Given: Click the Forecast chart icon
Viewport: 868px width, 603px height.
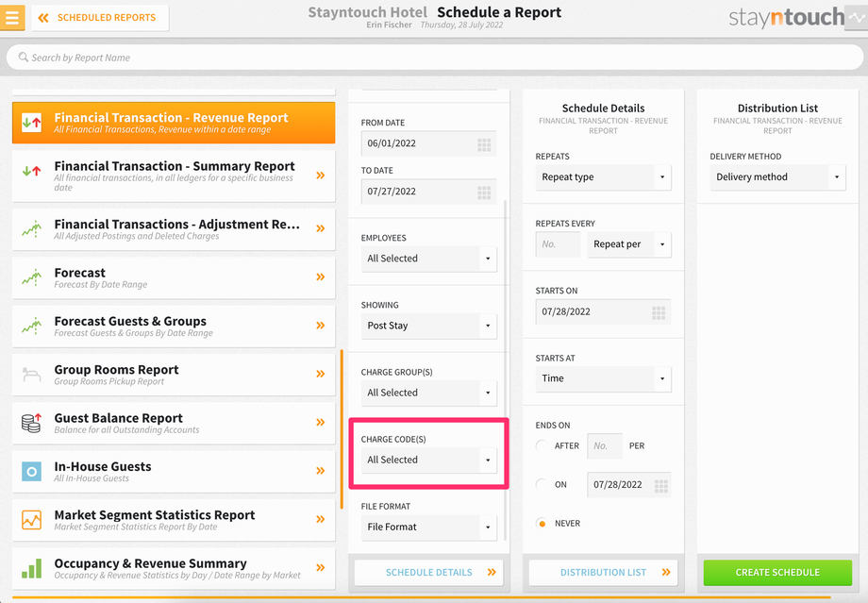Looking at the screenshot, I should pos(31,276).
